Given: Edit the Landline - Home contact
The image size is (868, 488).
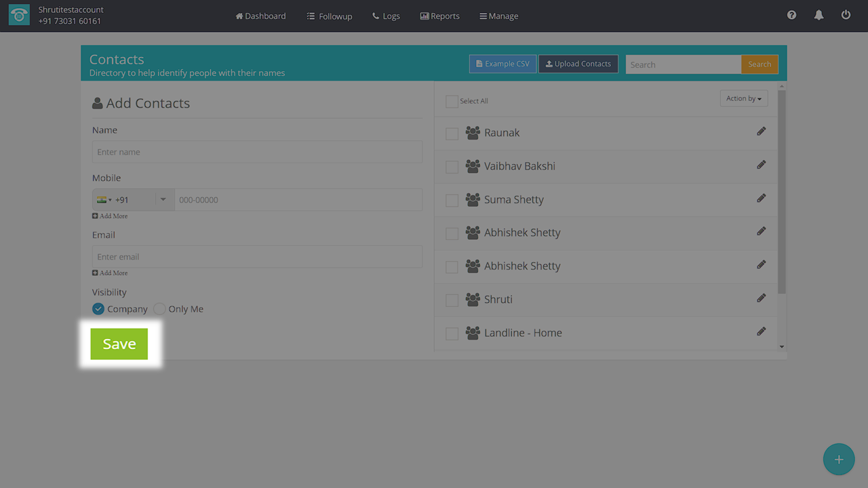Looking at the screenshot, I should click(x=761, y=331).
